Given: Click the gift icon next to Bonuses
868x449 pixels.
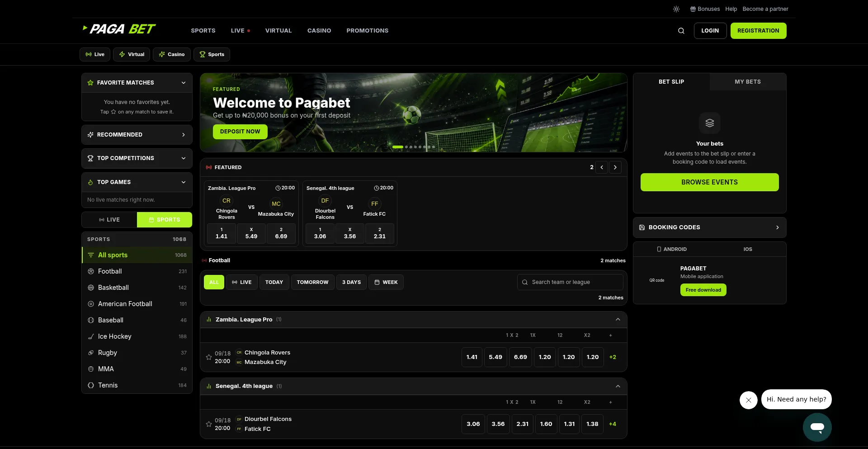Looking at the screenshot, I should 693,9.
